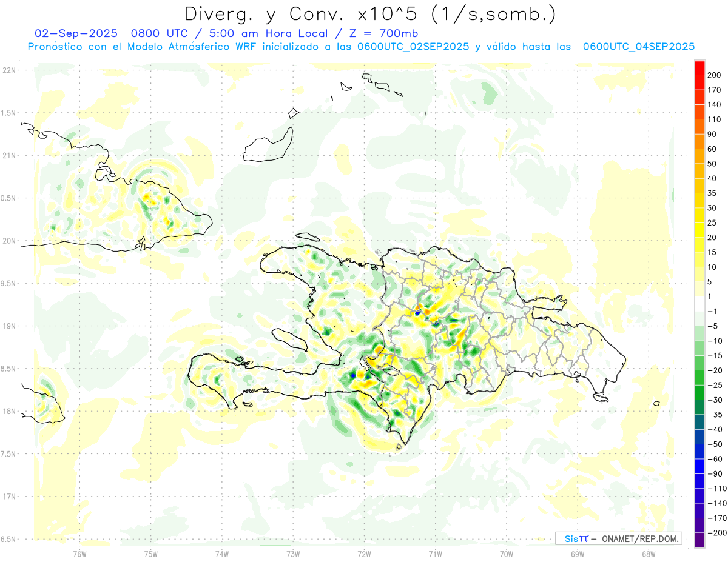Click the 73W longitude label
728x562 pixels.
pos(292,554)
